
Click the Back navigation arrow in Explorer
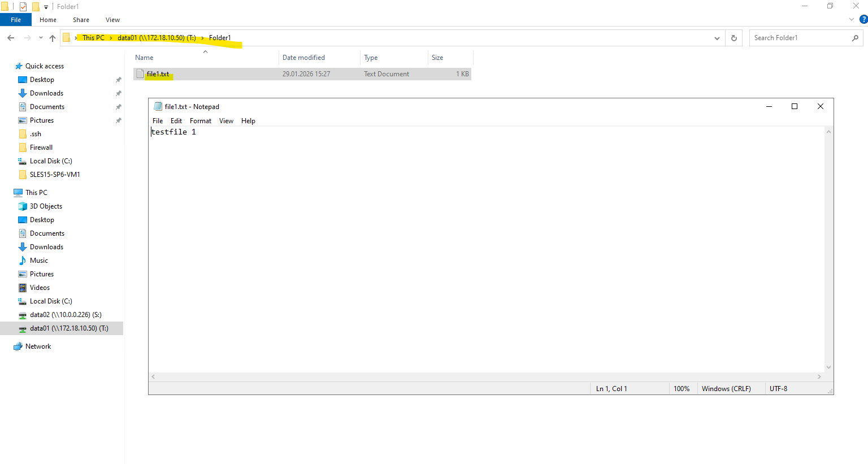point(11,38)
